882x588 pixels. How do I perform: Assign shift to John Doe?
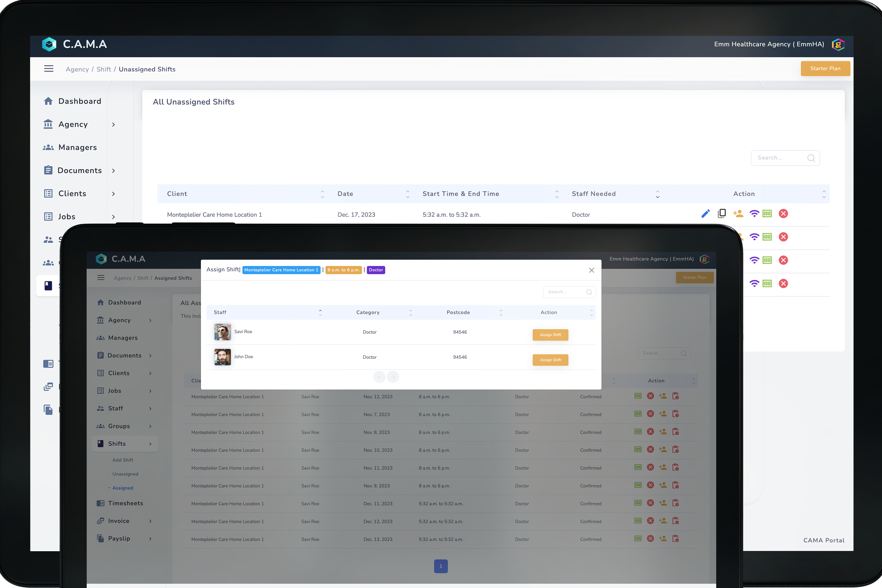click(x=550, y=360)
